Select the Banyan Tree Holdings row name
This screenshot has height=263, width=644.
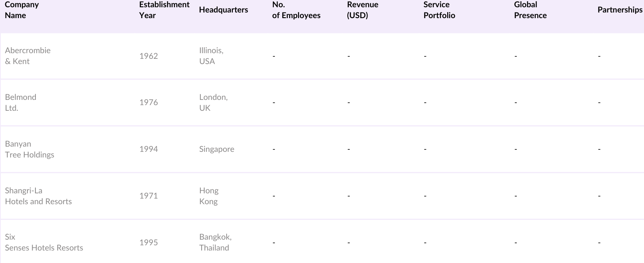(x=29, y=149)
